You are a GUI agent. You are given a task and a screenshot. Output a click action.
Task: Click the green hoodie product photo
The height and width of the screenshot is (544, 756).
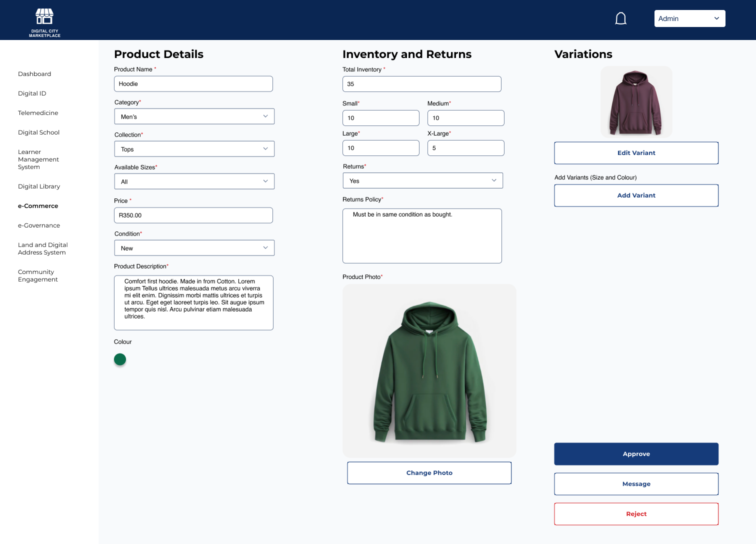pos(429,371)
